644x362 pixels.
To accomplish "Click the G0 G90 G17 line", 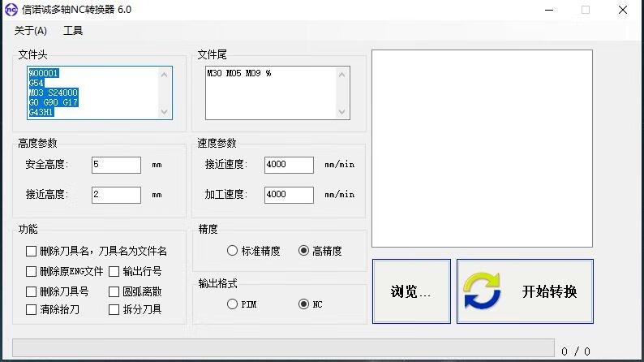I will (54, 102).
